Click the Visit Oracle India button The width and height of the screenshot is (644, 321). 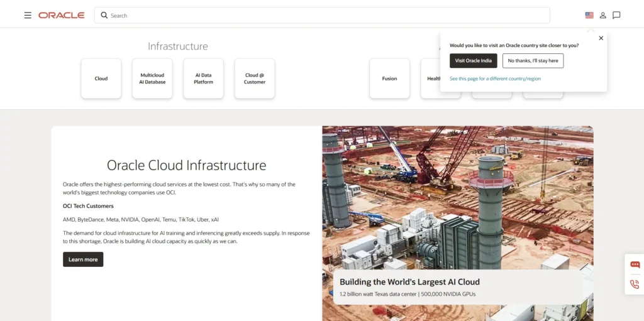[x=473, y=61]
